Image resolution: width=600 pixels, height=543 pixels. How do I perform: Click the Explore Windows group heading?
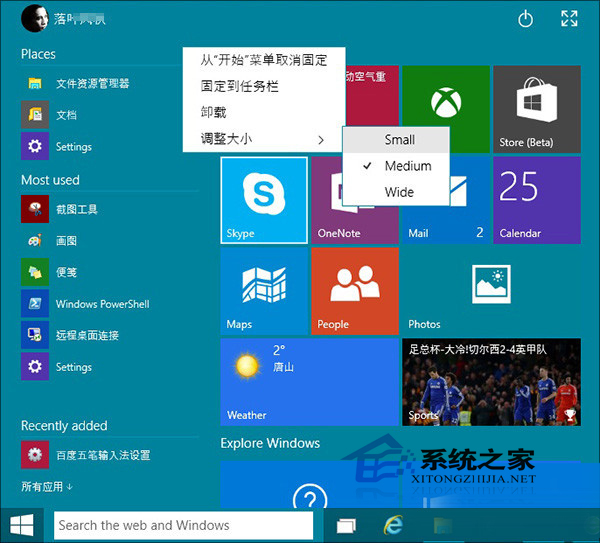tap(270, 443)
